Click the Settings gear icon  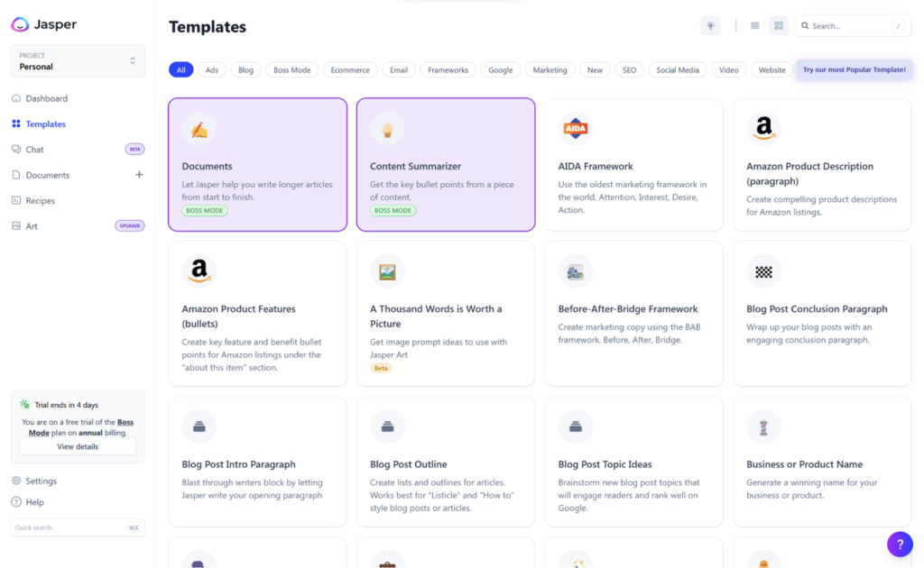(x=16, y=481)
